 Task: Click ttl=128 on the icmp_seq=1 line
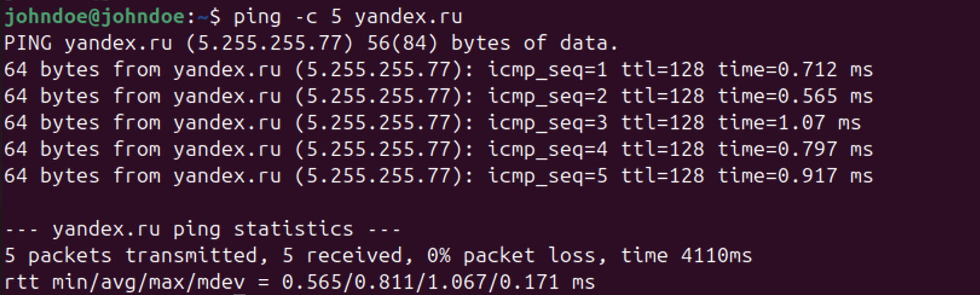[663, 70]
